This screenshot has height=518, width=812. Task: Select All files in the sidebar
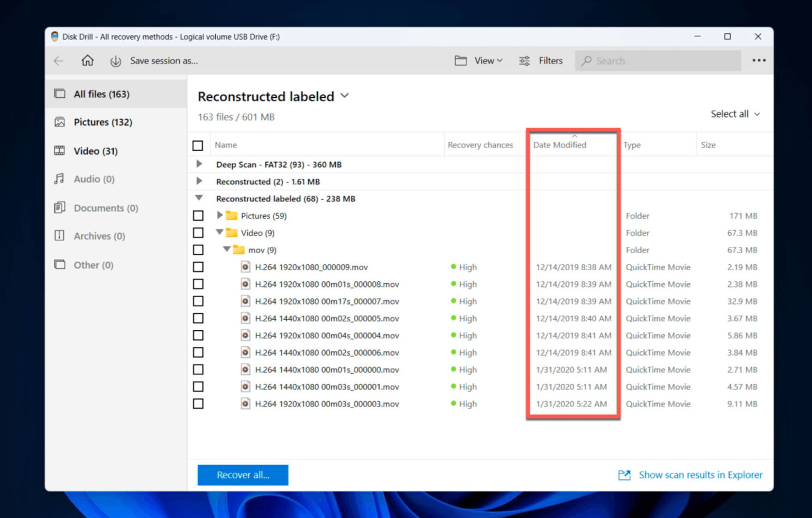(101, 94)
